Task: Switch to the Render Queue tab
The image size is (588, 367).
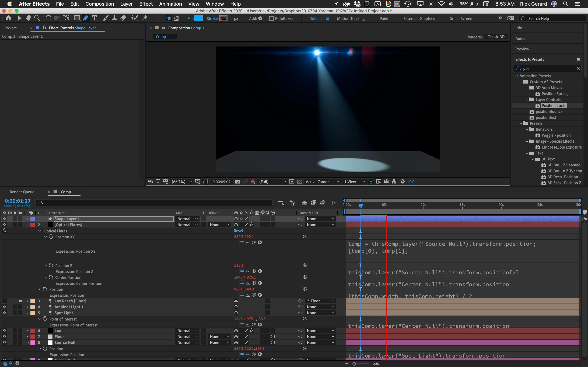Action: coord(22,192)
